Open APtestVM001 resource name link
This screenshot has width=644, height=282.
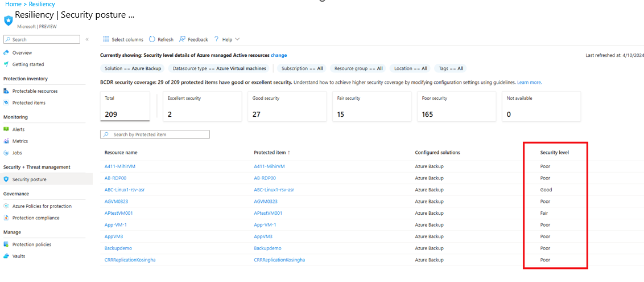click(119, 213)
